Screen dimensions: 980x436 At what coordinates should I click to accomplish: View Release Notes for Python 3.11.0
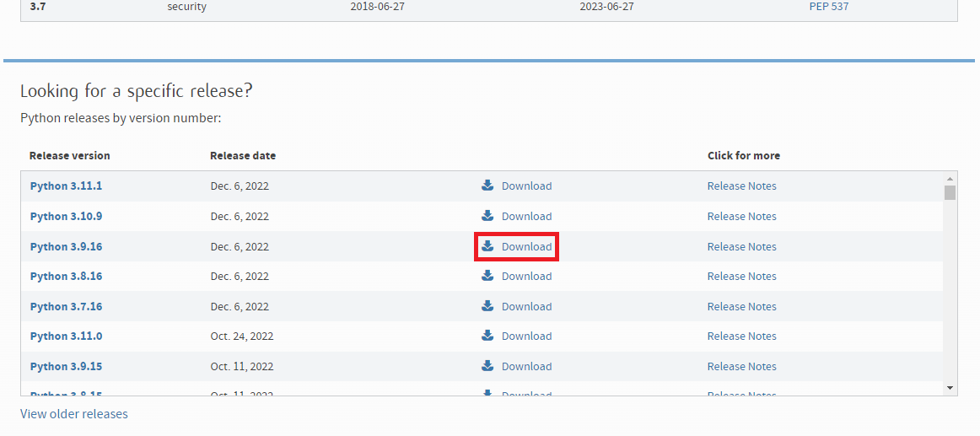click(x=742, y=336)
